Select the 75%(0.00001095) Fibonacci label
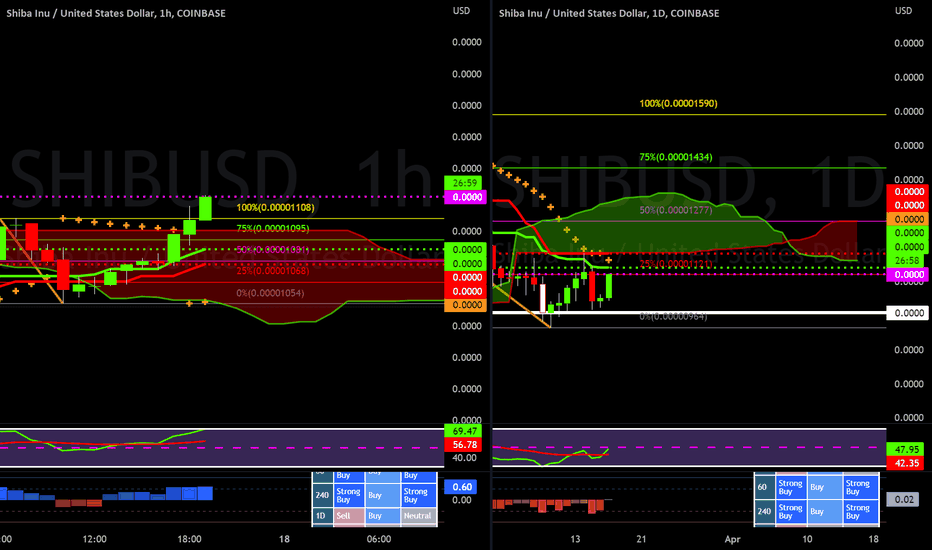The height and width of the screenshot is (550, 932). click(x=273, y=228)
